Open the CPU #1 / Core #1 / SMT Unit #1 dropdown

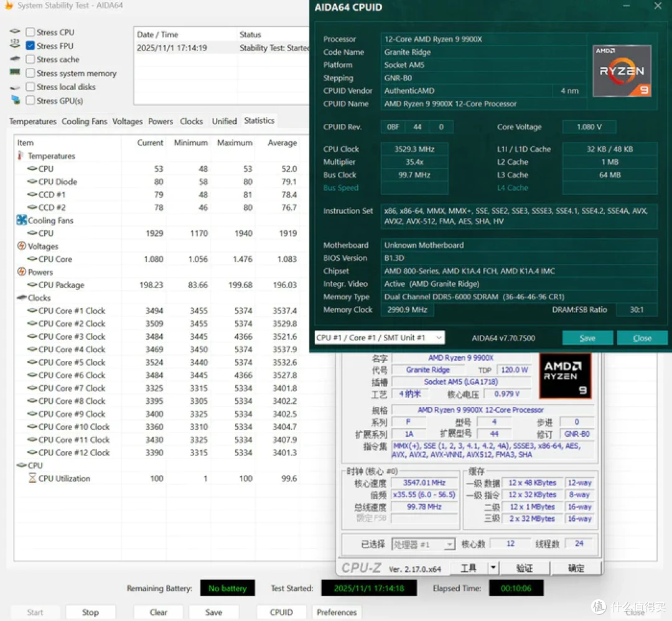380,338
